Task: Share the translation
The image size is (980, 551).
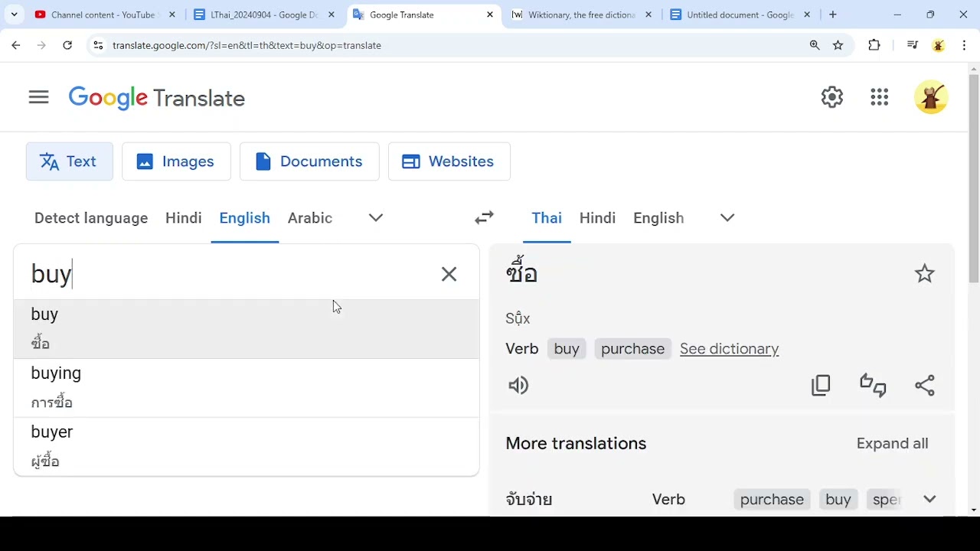Action: (x=925, y=385)
